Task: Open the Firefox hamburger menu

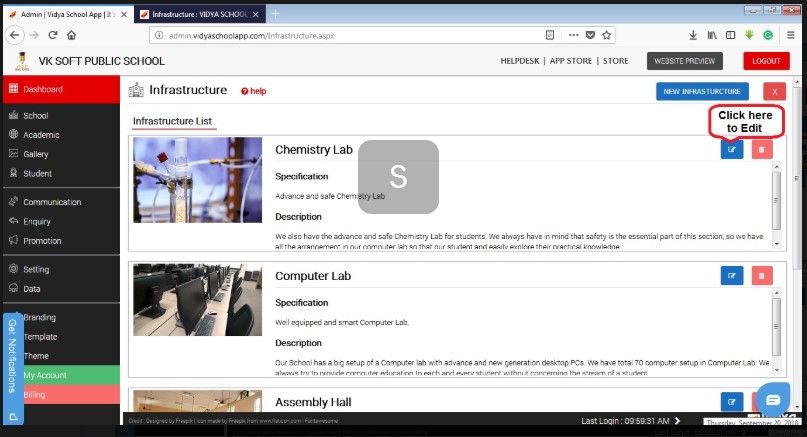Action: click(x=791, y=35)
